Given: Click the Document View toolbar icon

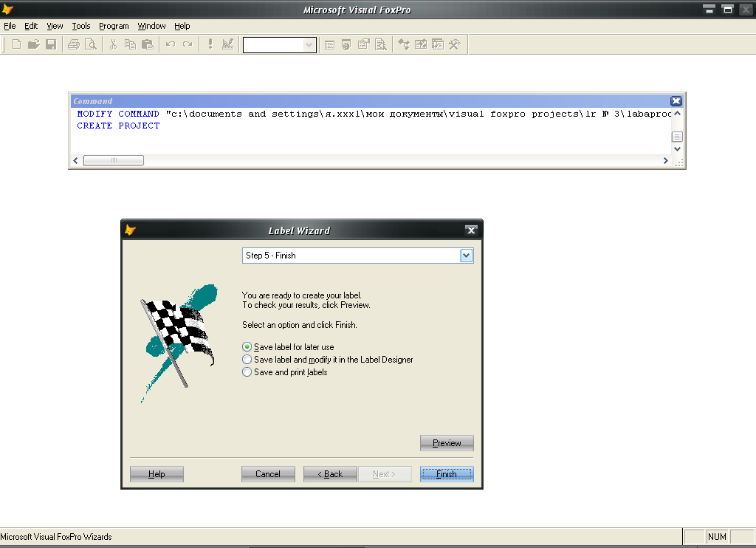Looking at the screenshot, I should tap(381, 45).
